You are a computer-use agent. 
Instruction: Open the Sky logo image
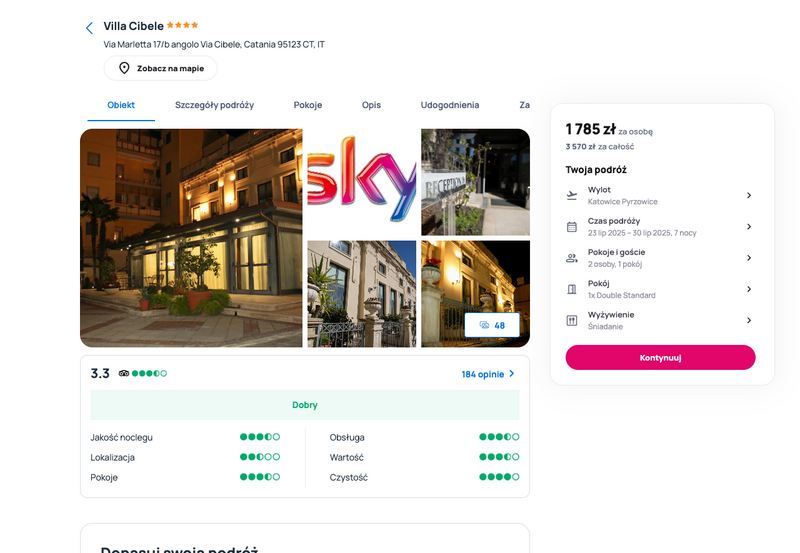(362, 182)
